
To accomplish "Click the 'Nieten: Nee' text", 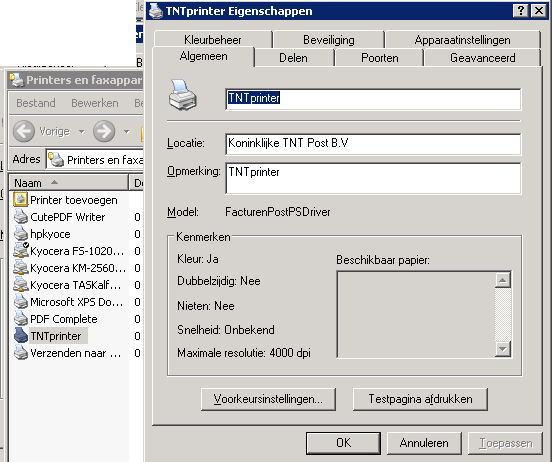I will (206, 306).
